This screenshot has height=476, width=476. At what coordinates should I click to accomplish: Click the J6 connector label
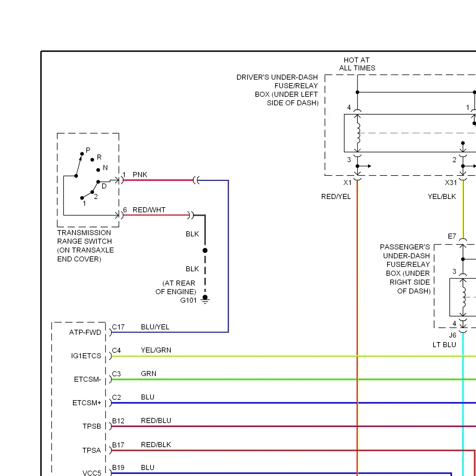point(453,335)
